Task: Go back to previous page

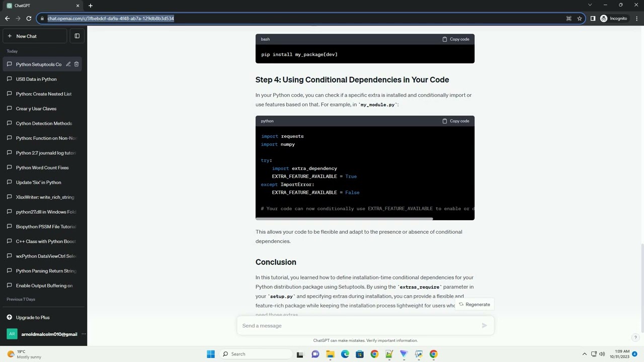Action: click(7, 19)
